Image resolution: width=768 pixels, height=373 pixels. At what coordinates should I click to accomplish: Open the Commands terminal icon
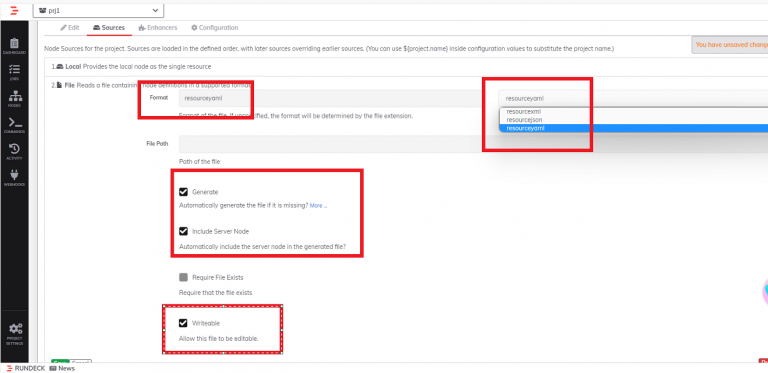(x=14, y=125)
